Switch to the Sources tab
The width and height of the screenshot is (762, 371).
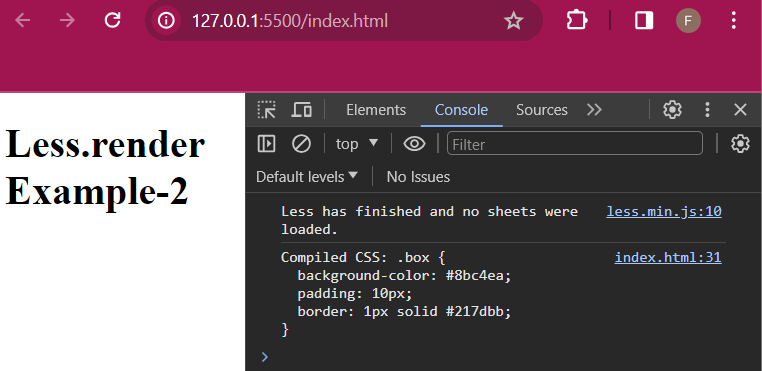pos(541,110)
